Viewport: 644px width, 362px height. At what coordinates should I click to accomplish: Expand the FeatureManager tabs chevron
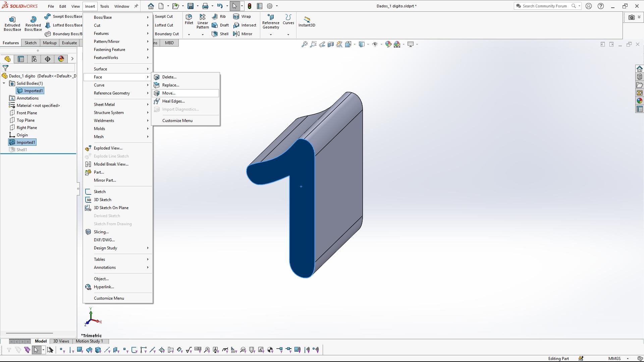click(72, 59)
